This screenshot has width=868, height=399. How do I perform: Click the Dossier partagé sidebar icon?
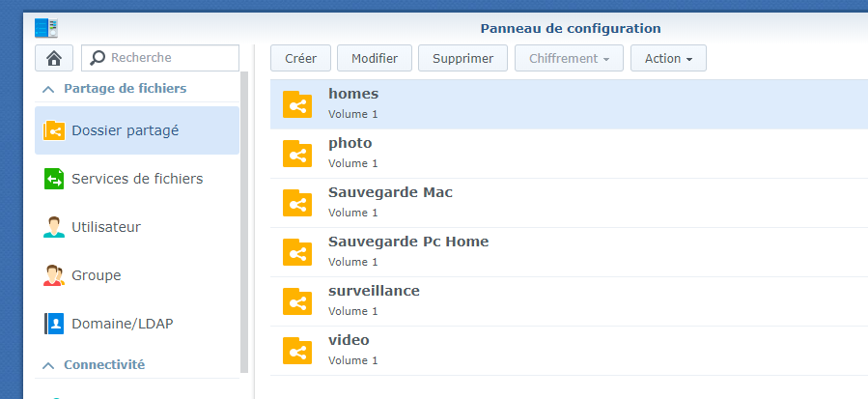click(54, 130)
